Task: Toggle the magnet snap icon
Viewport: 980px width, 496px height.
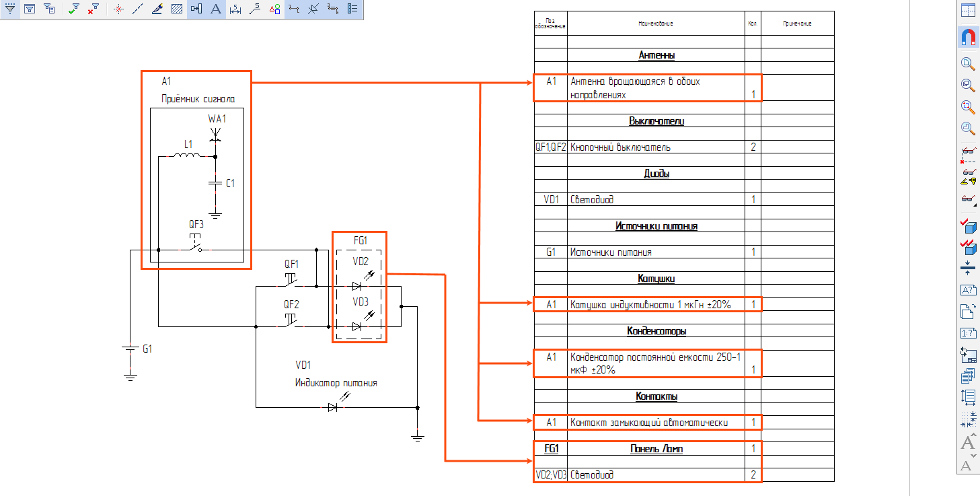Action: pyautogui.click(x=967, y=37)
